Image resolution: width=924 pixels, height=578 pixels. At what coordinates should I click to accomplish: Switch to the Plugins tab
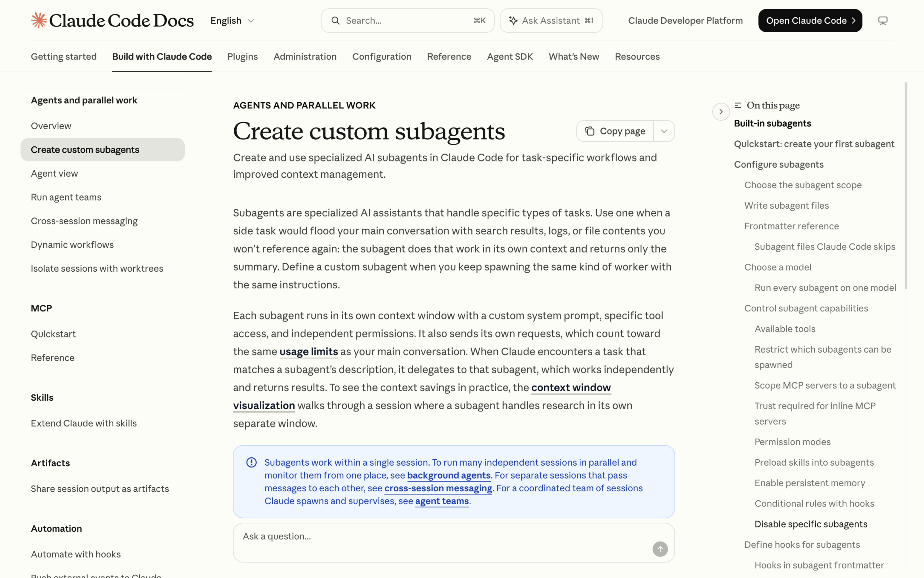click(x=243, y=57)
